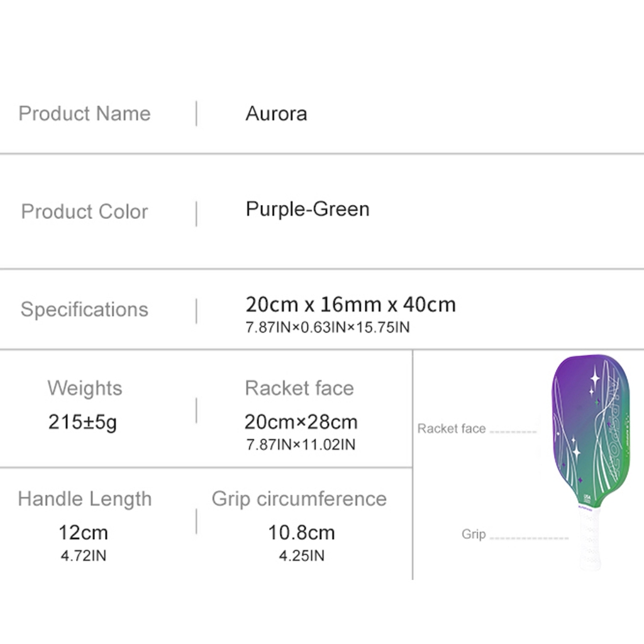This screenshot has width=644, height=644.
Task: Click the Grip diagram callout label
Action: (x=474, y=534)
